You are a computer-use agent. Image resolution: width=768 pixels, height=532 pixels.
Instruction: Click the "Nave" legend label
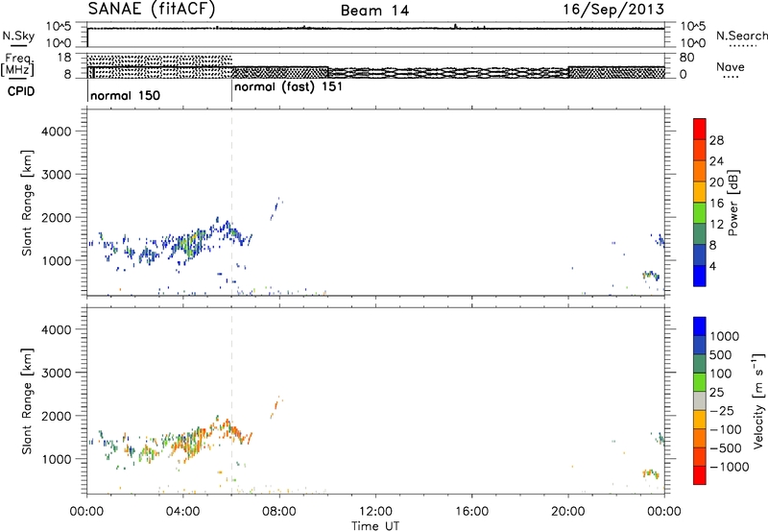731,67
